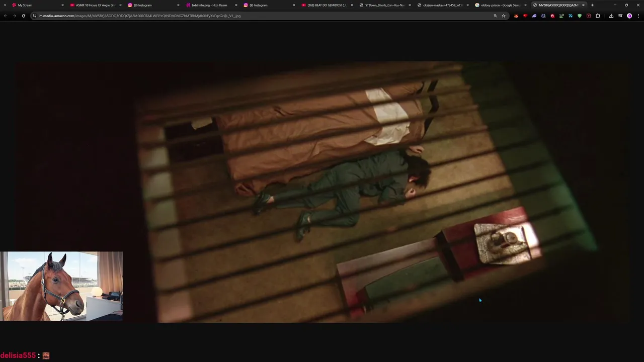Open the Extensions puzzle-piece menu
The image size is (644, 362).
click(x=598, y=16)
